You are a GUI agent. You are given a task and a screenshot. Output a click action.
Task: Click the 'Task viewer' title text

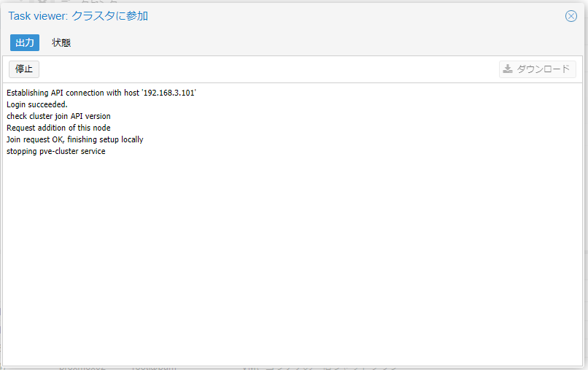(x=37, y=16)
